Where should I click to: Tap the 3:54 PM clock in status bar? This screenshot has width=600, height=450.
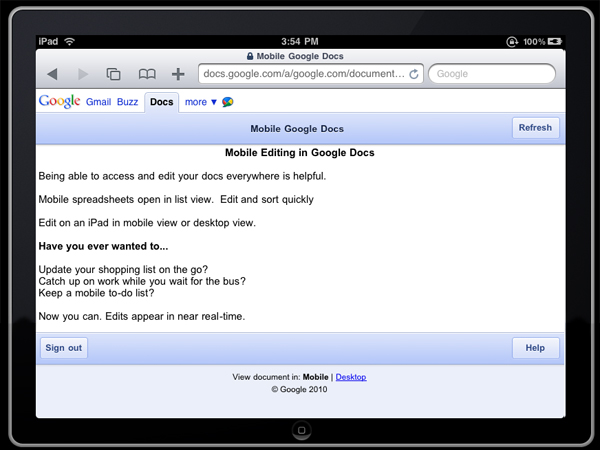point(300,41)
